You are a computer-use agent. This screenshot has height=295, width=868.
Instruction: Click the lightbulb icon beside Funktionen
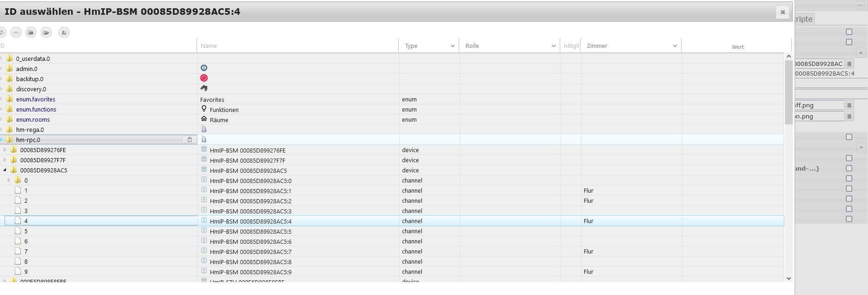(204, 109)
